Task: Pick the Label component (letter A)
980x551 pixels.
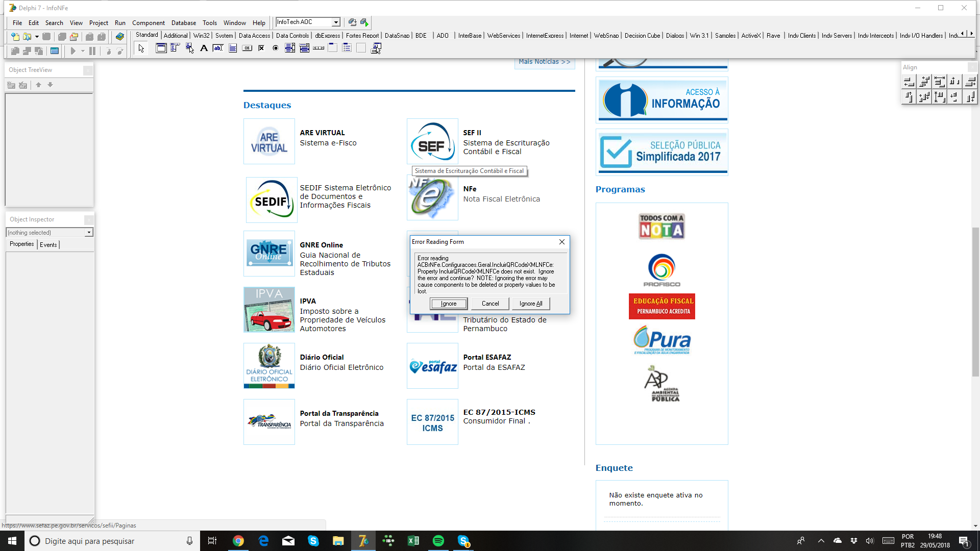Action: click(204, 48)
